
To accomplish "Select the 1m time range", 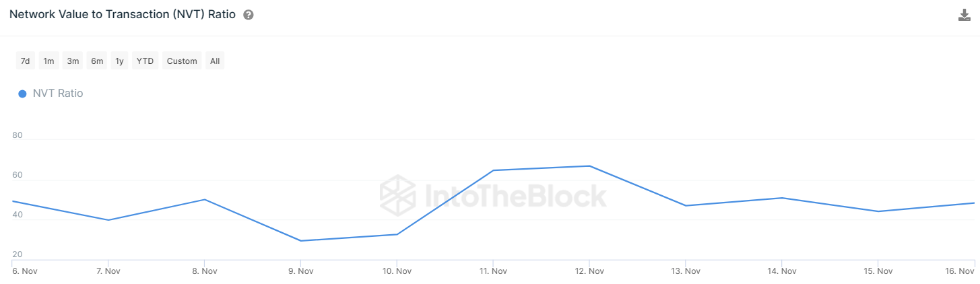I will tap(48, 61).
